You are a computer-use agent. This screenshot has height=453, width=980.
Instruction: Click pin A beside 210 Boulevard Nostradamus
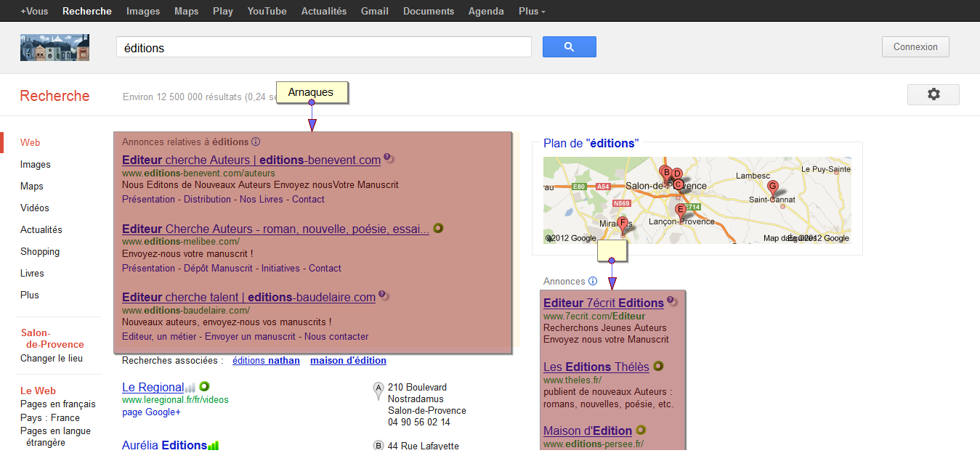coord(378,391)
